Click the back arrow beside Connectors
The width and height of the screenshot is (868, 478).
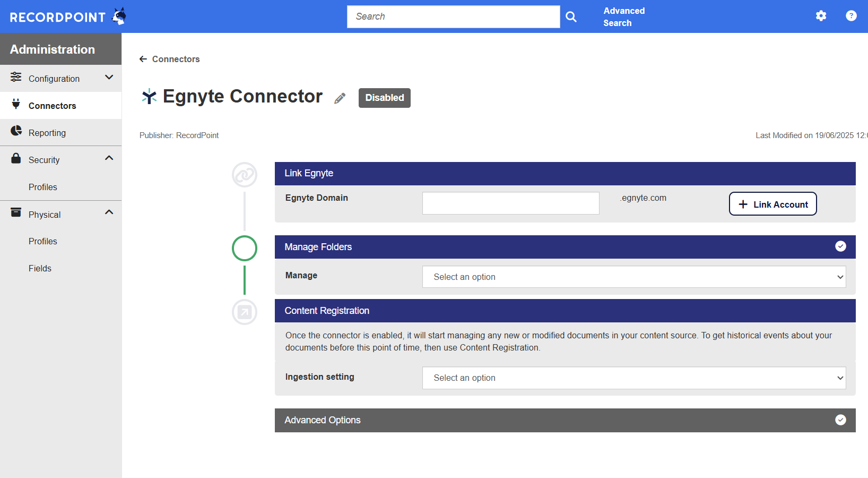143,59
